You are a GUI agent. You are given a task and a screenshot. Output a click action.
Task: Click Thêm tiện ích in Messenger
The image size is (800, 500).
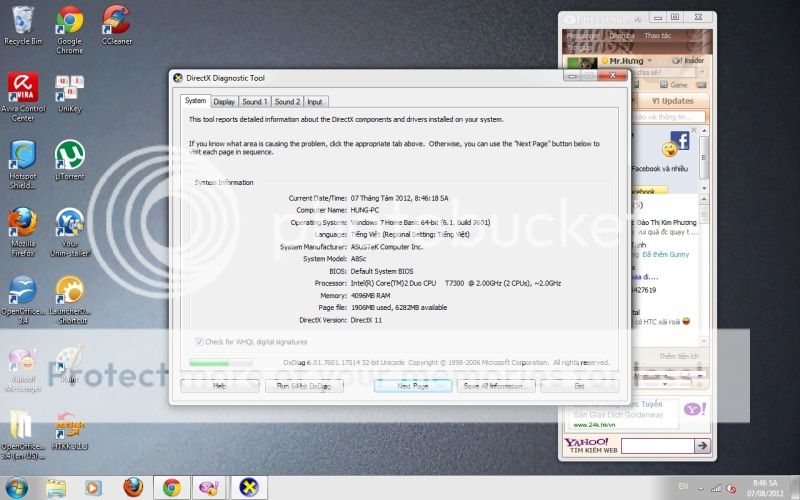[679, 356]
